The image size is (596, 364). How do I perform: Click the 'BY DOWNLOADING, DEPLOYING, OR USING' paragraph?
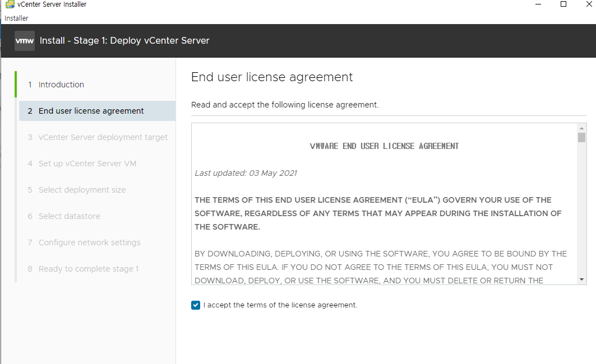click(381, 267)
